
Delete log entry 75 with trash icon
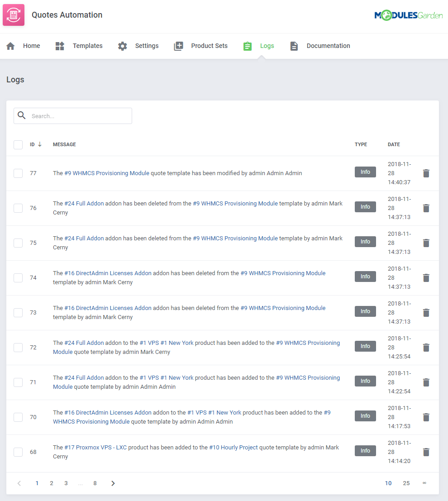[426, 243]
